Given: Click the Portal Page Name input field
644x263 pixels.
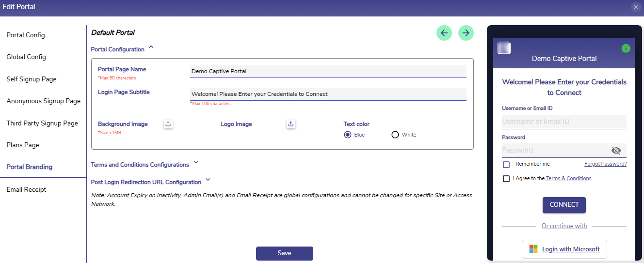Looking at the screenshot, I should (328, 71).
